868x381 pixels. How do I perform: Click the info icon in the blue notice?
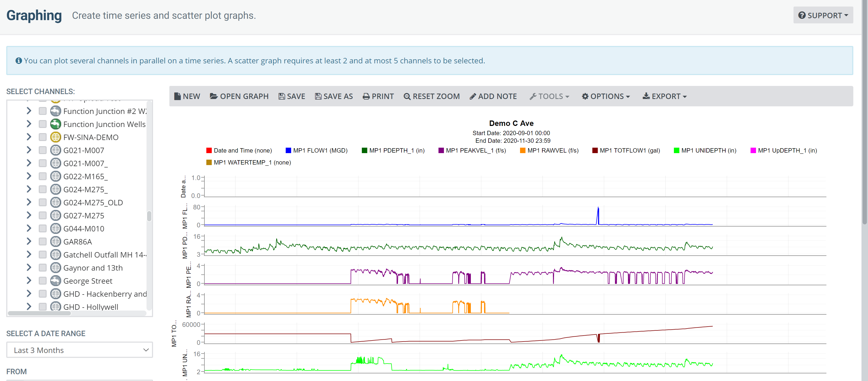point(18,61)
